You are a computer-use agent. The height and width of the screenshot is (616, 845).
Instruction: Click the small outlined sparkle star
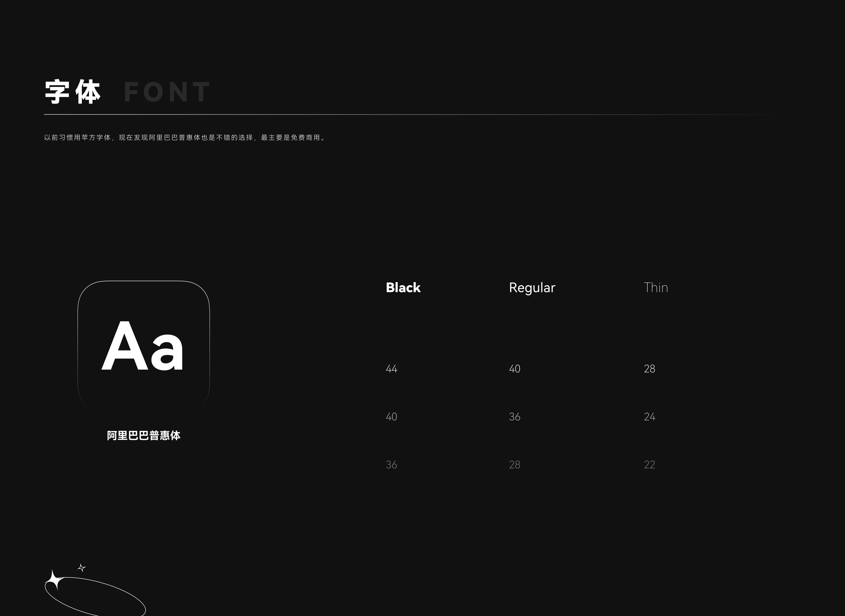[82, 568]
